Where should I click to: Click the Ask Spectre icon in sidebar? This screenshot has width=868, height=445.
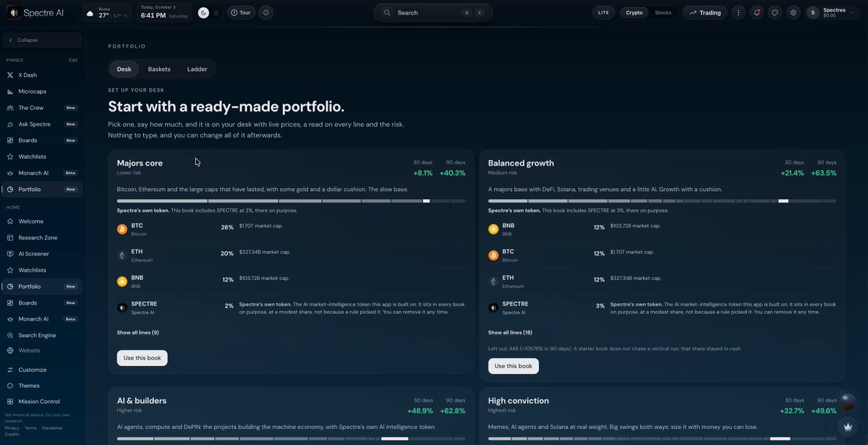click(10, 124)
